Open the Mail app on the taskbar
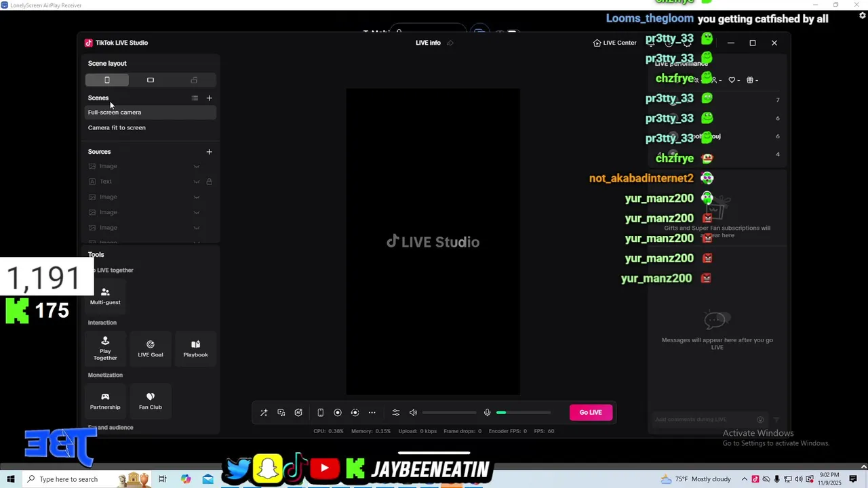Image resolution: width=868 pixels, height=488 pixels. pyautogui.click(x=208, y=479)
